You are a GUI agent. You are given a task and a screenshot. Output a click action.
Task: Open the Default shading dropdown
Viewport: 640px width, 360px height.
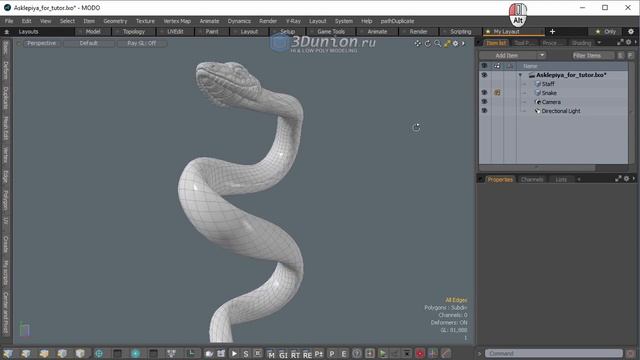[89, 43]
